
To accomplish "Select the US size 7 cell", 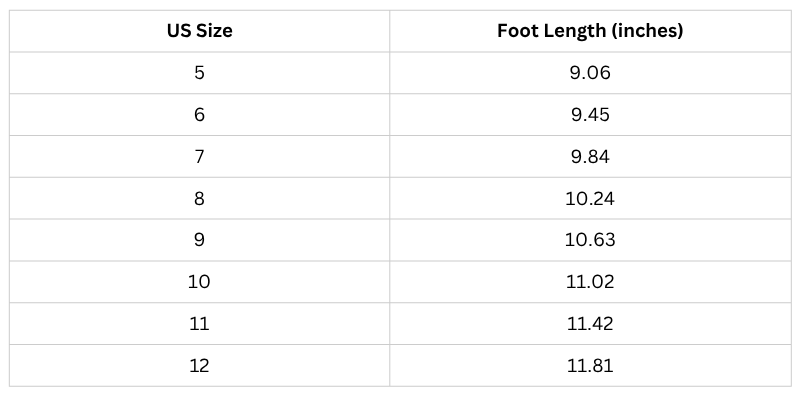I will click(x=199, y=157).
